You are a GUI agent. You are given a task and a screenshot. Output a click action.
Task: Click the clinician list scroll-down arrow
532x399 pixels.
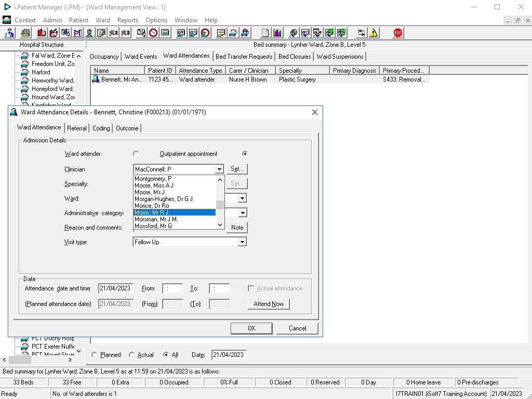(x=220, y=225)
